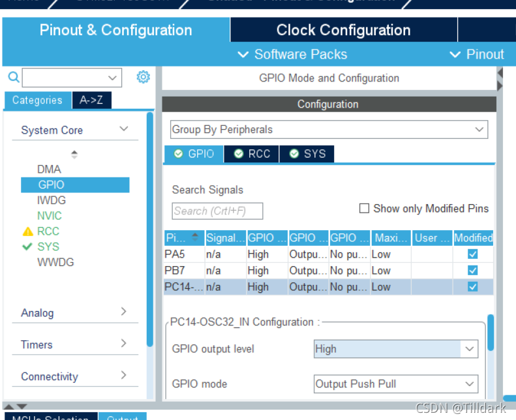This screenshot has height=420, width=516.
Task: Toggle Show only Modified Pins checkbox
Action: pos(365,209)
